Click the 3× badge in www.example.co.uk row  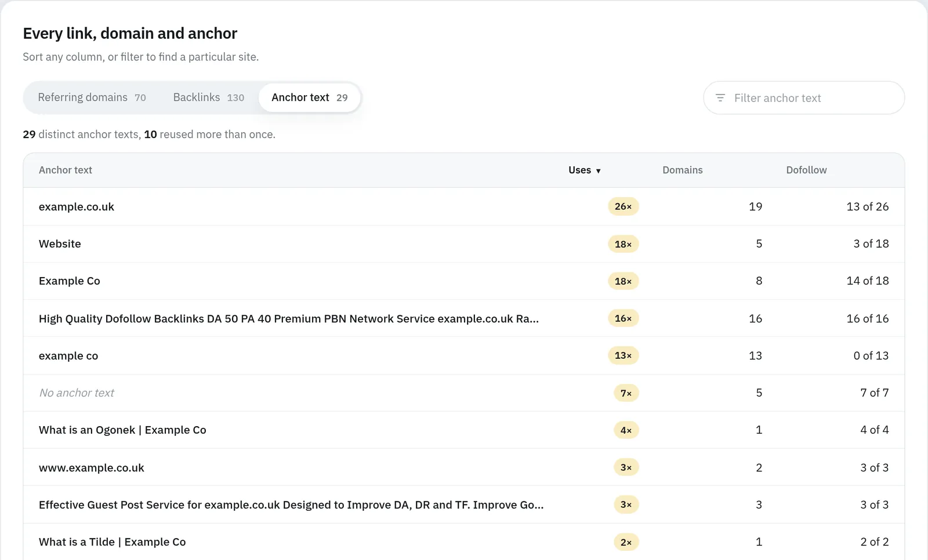point(626,467)
